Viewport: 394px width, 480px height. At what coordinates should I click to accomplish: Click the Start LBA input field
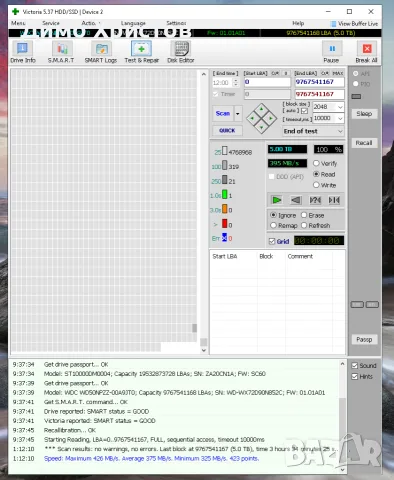point(267,82)
